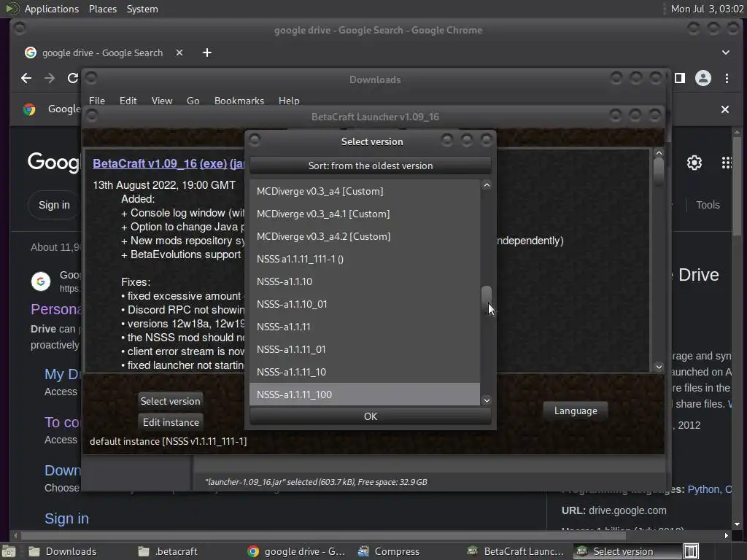Select NSSS-a1.1.10 in version list

(365, 281)
